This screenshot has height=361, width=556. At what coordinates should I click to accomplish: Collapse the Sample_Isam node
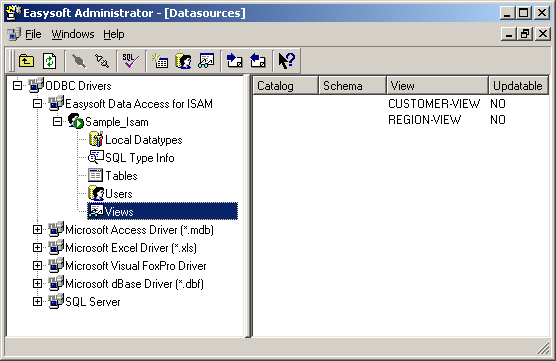coord(57,122)
